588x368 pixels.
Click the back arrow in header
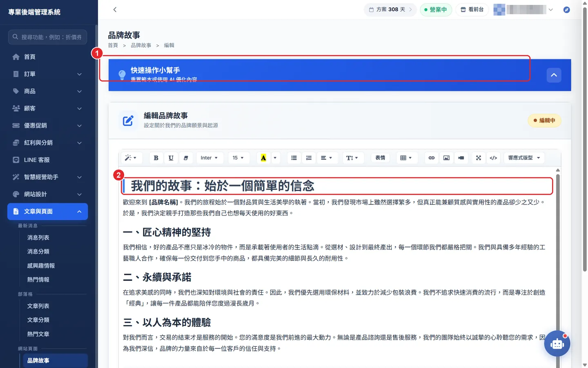[x=115, y=9]
